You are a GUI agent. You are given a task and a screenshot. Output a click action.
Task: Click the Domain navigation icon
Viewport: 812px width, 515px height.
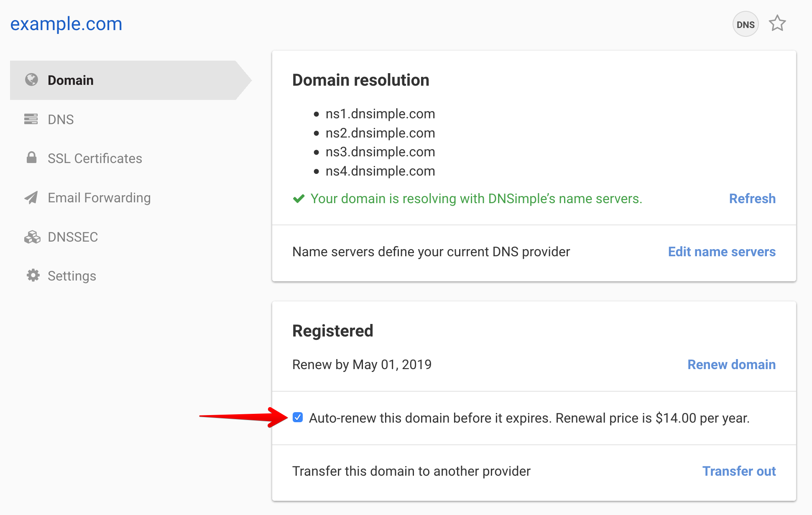pos(31,79)
